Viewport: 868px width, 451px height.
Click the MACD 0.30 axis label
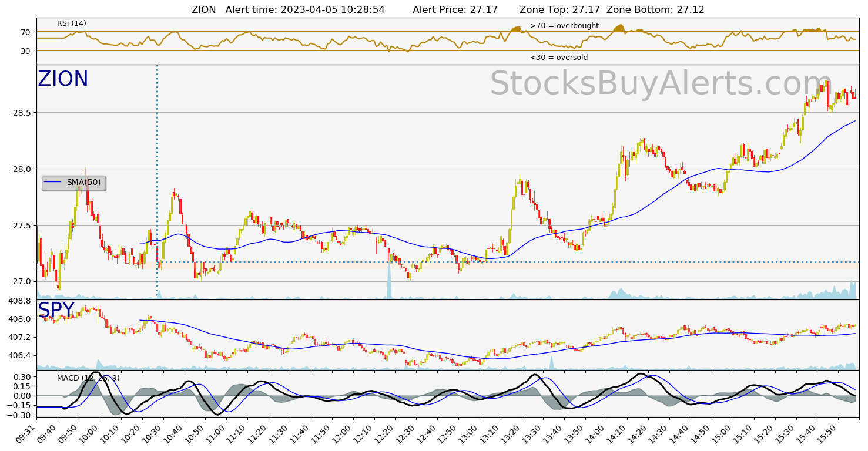(22, 376)
